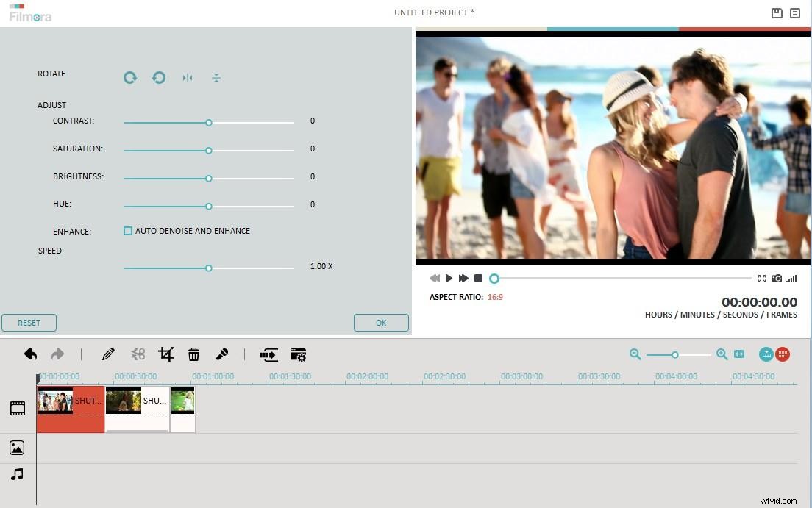Click the Split scissors tool

point(138,354)
